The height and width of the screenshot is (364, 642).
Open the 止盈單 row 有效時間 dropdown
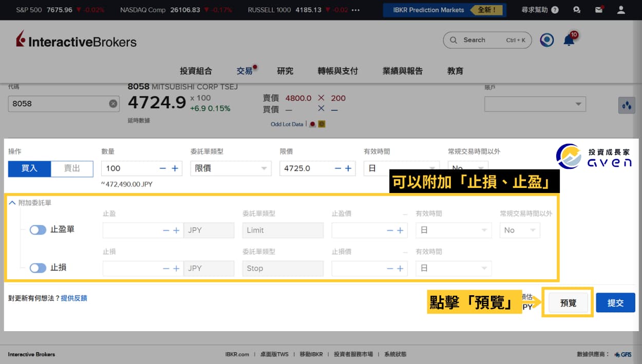pyautogui.click(x=454, y=231)
